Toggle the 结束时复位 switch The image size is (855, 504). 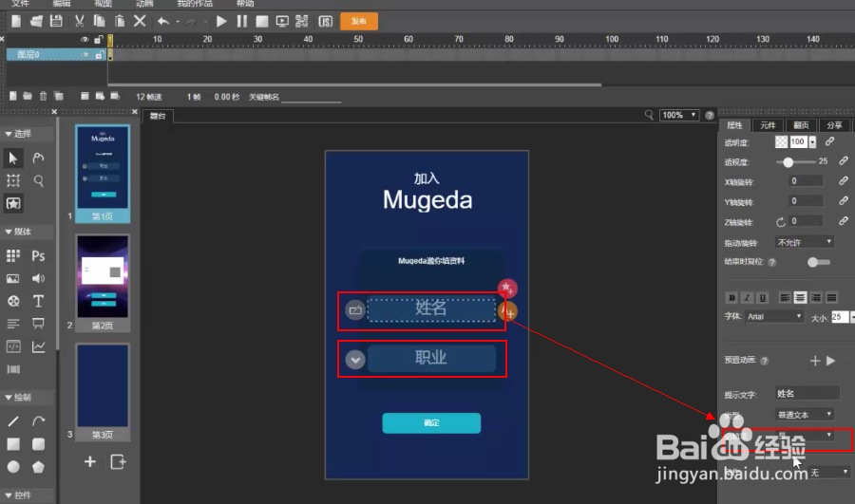[819, 262]
